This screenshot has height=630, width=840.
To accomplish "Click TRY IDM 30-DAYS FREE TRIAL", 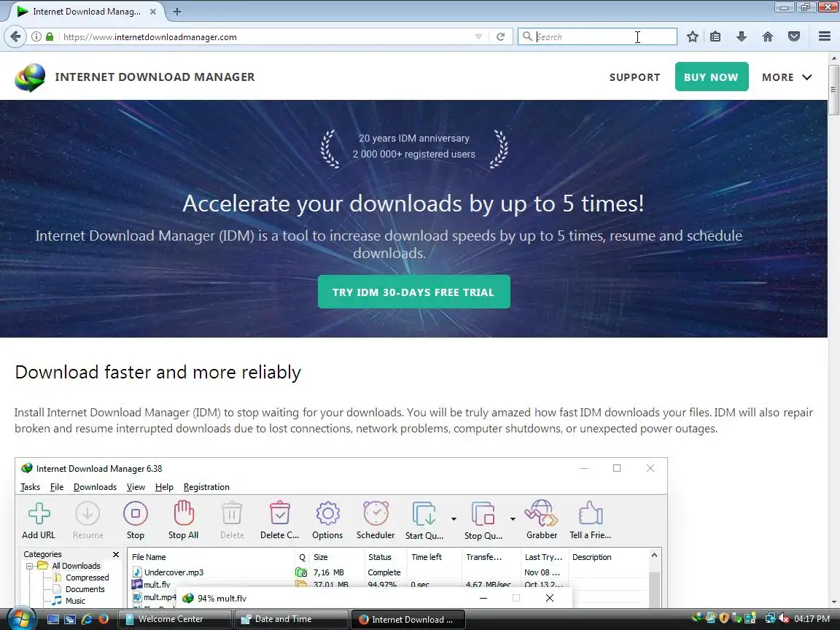I will click(x=413, y=292).
